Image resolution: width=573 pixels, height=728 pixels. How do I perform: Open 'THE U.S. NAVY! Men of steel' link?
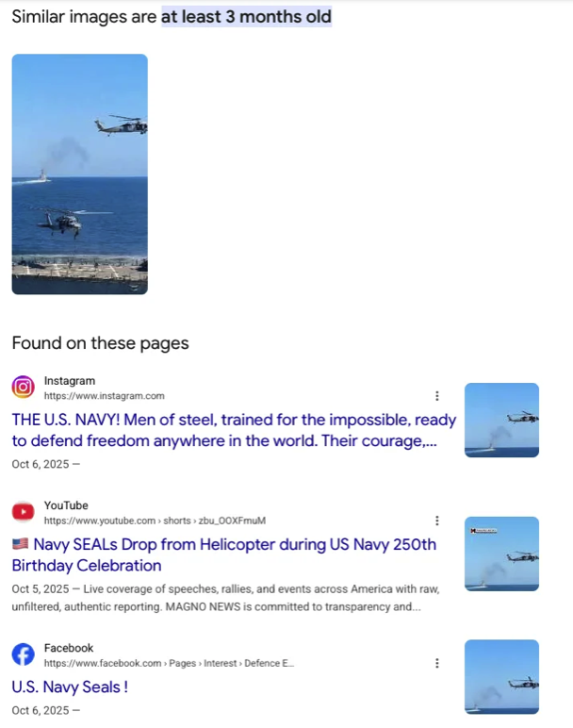click(x=234, y=430)
